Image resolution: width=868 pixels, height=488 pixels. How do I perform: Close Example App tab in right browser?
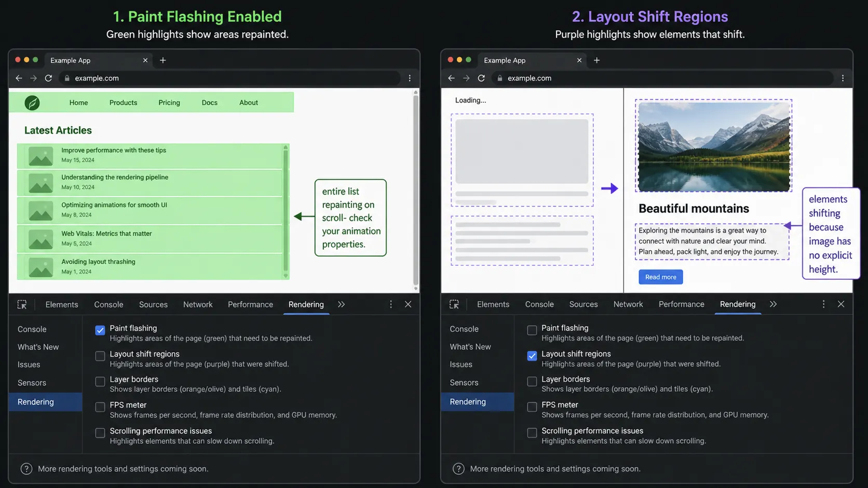579,60
